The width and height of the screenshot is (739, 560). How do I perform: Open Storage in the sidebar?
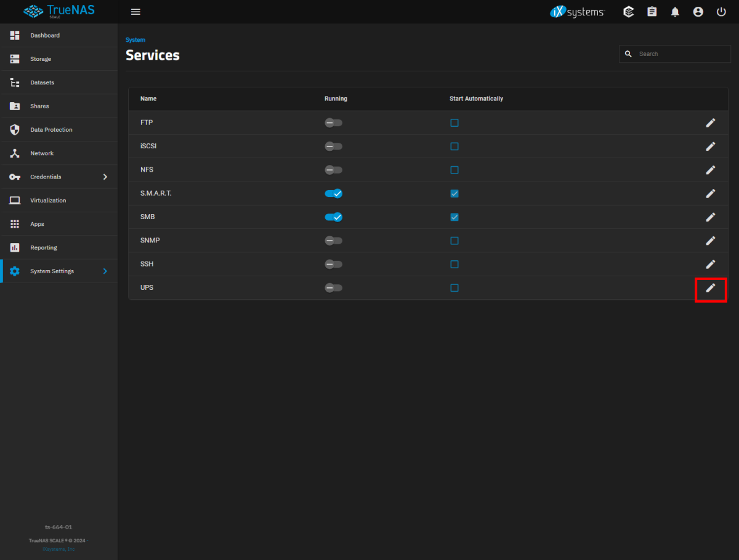point(59,59)
